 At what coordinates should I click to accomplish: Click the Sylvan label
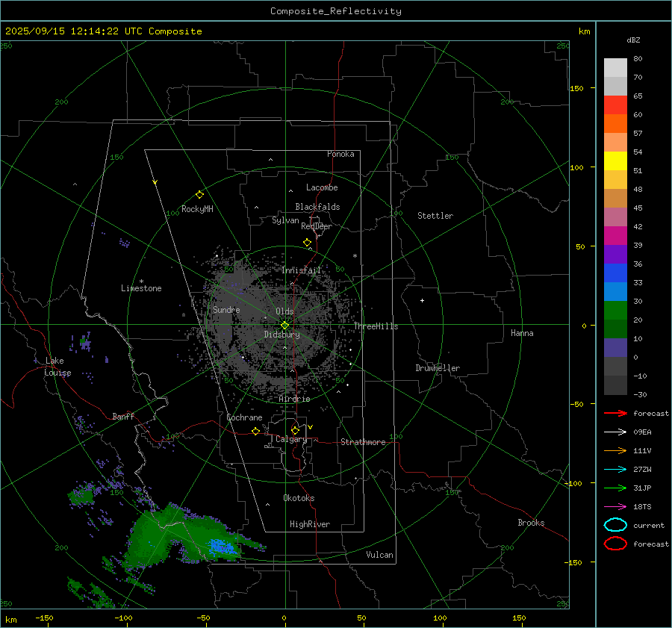[285, 220]
